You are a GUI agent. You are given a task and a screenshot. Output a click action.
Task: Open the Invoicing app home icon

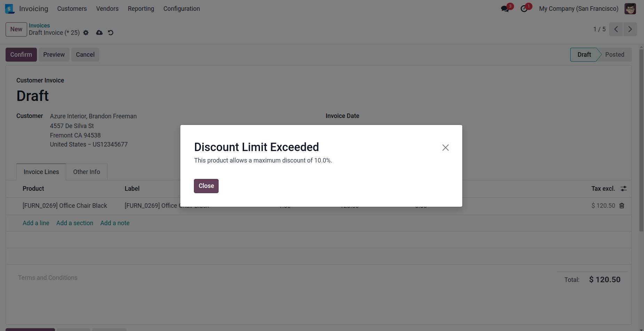point(10,9)
